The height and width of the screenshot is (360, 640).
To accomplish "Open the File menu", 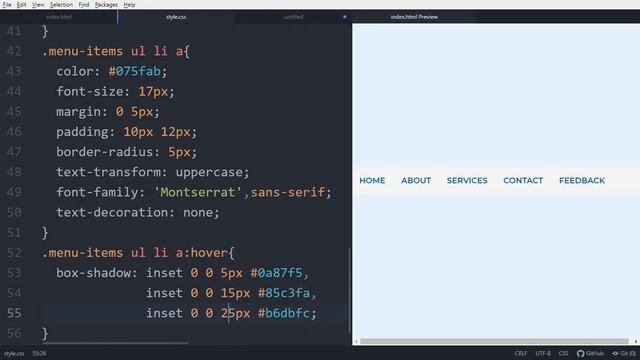I will (7, 5).
